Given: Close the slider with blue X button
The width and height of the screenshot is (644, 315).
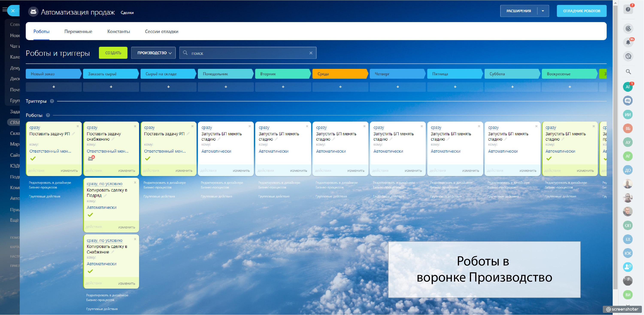Looking at the screenshot, I should coord(13,11).
